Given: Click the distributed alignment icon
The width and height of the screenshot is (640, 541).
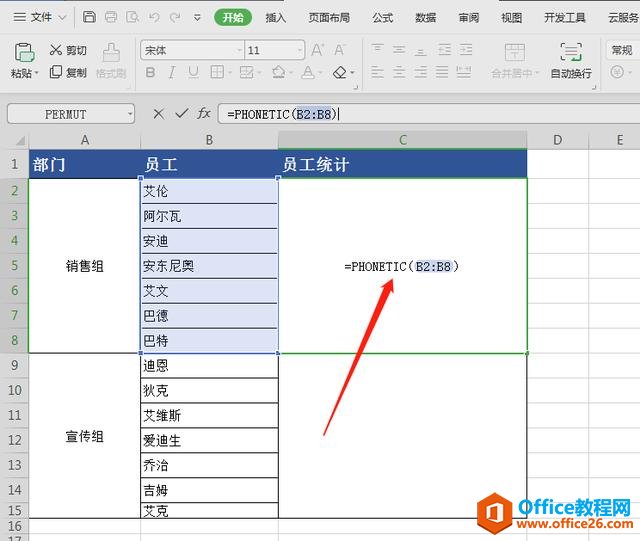Looking at the screenshot, I should 463,73.
